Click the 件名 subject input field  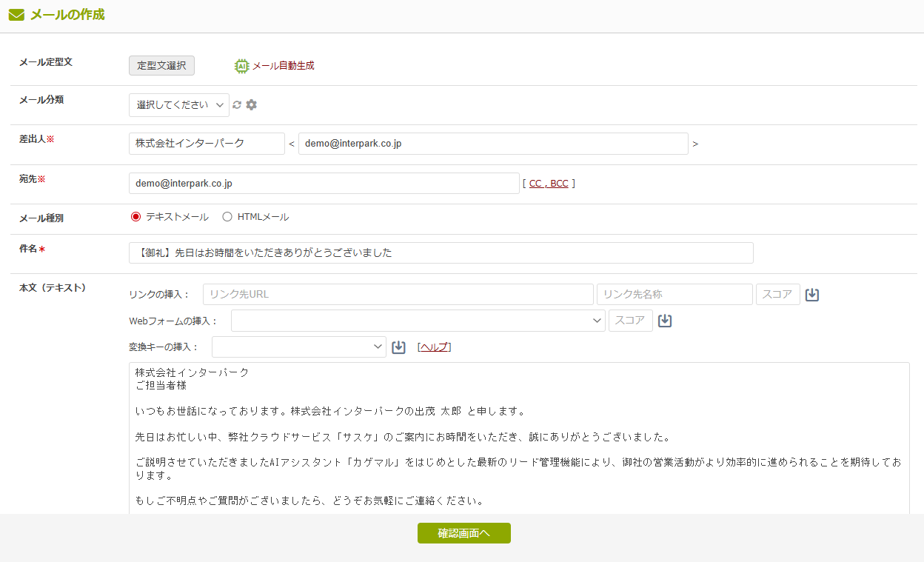coord(441,252)
